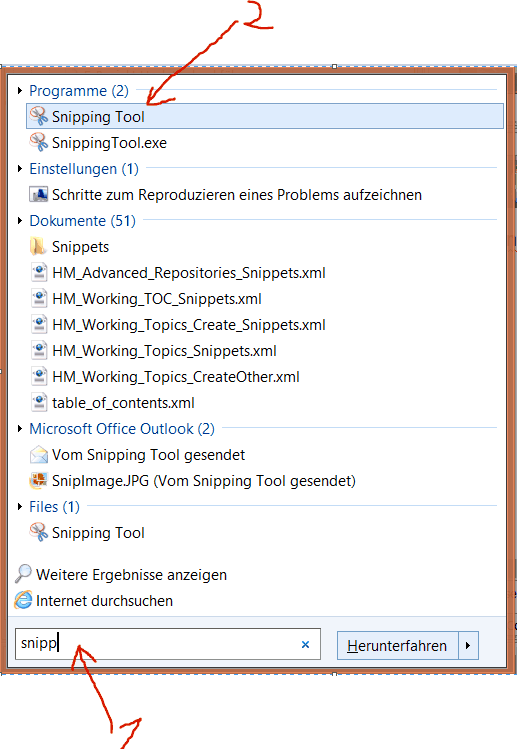Click the Snipping Tool scissors icon under Programme
Image resolution: width=517 pixels, height=749 pixels.
[x=38, y=116]
